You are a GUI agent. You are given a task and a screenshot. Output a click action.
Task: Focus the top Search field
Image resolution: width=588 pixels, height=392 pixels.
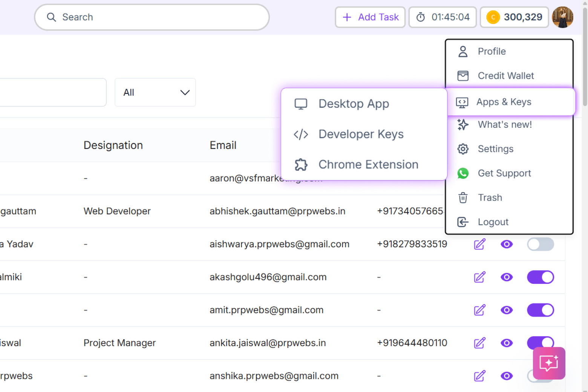pos(152,17)
